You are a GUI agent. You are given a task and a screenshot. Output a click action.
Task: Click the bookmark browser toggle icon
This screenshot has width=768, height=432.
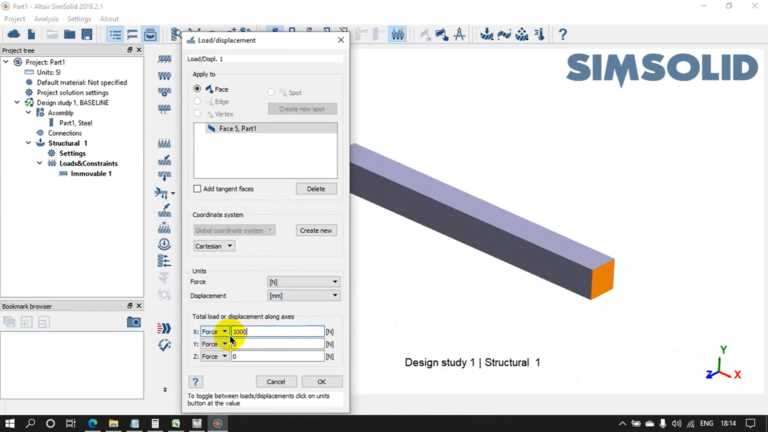(132, 34)
